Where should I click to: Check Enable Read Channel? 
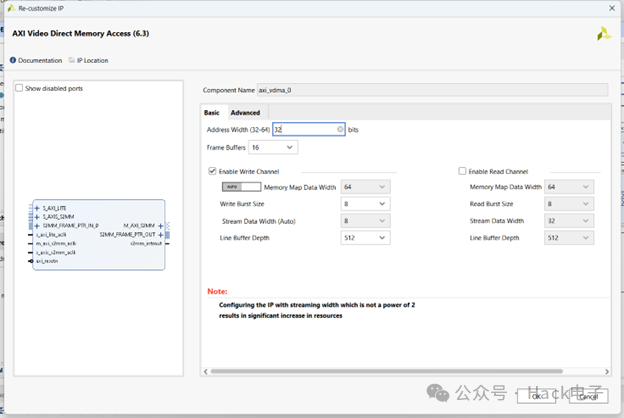[462, 171]
